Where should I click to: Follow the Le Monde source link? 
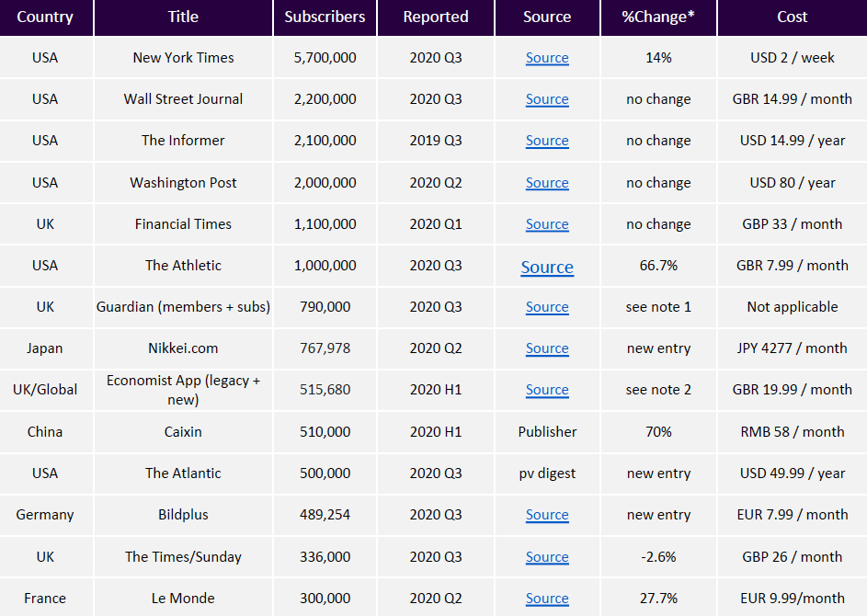[547, 599]
